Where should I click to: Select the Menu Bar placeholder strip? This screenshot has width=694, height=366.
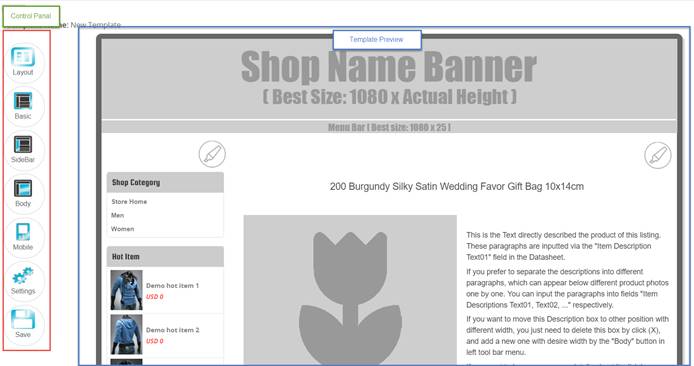click(389, 127)
